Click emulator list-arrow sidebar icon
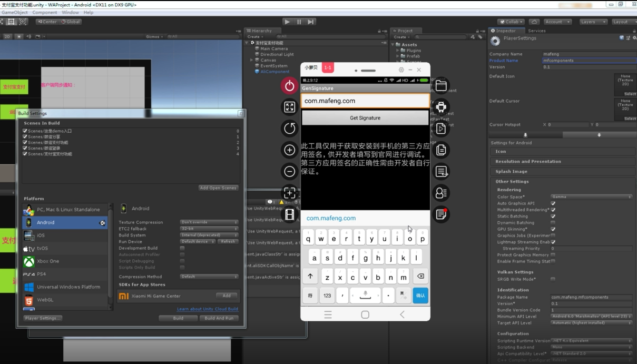Viewport: 637px width, 364px height. (441, 171)
